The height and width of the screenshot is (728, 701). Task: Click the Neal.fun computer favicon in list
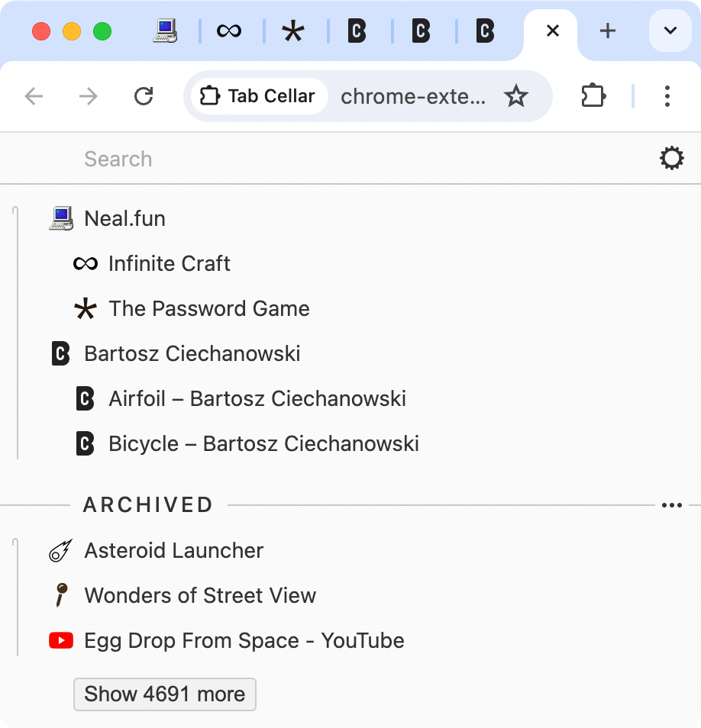(x=61, y=219)
